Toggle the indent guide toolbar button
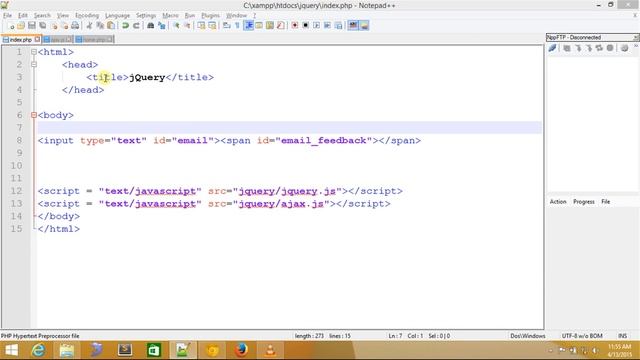Image resolution: width=640 pixels, height=360 pixels. pyautogui.click(x=248, y=26)
